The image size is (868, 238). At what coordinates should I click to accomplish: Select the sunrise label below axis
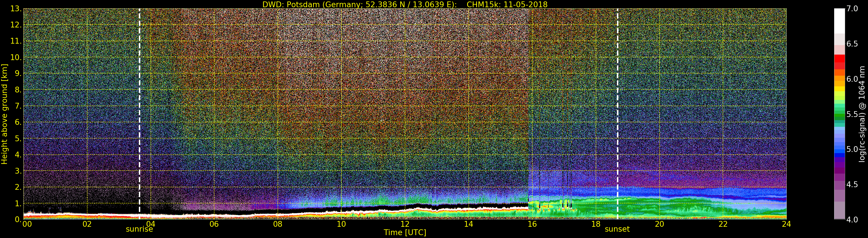click(139, 229)
